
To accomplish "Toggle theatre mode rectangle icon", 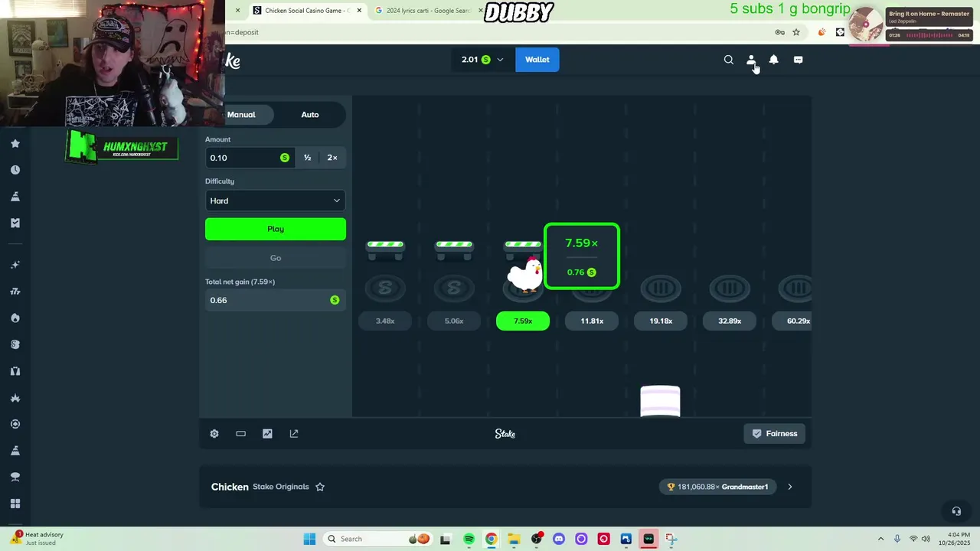I will (240, 434).
